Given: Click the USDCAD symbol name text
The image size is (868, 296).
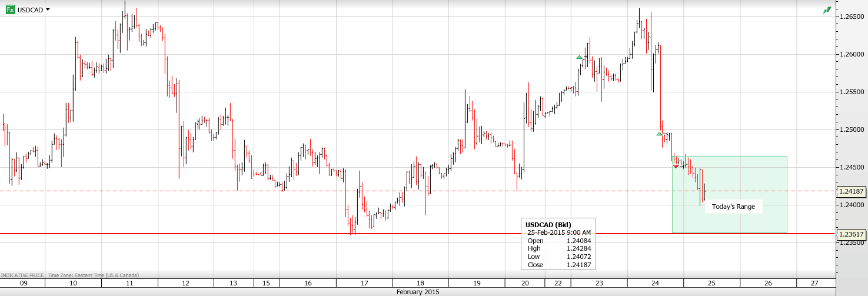Looking at the screenshot, I should tap(30, 10).
